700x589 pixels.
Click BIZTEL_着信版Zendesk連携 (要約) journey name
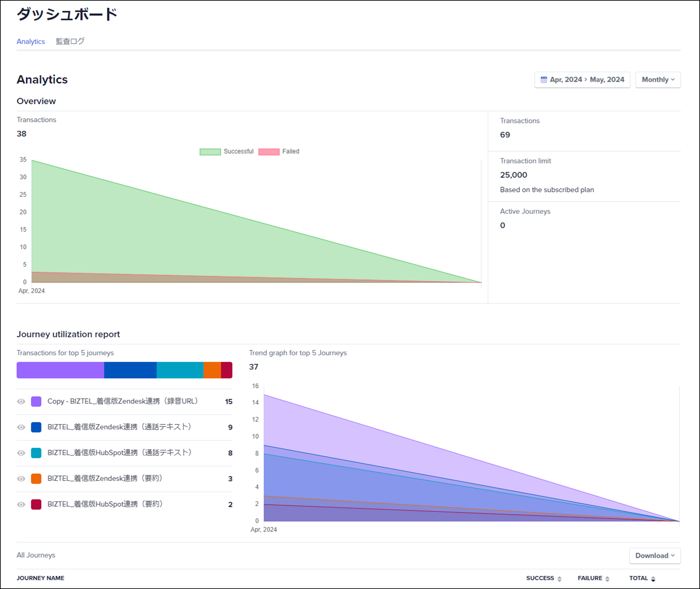(x=105, y=478)
